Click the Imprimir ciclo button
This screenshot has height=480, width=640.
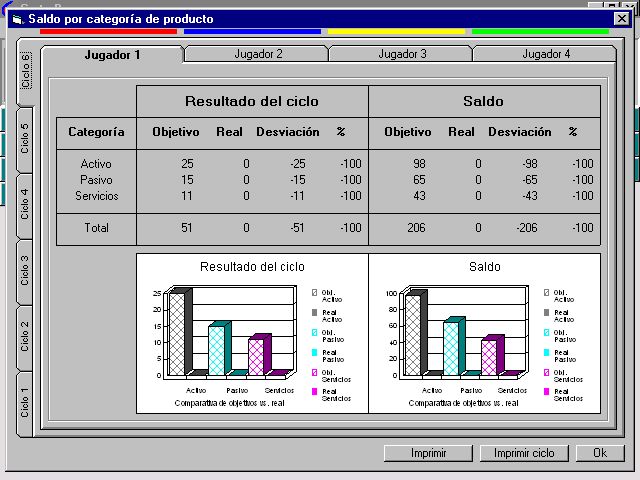point(523,453)
